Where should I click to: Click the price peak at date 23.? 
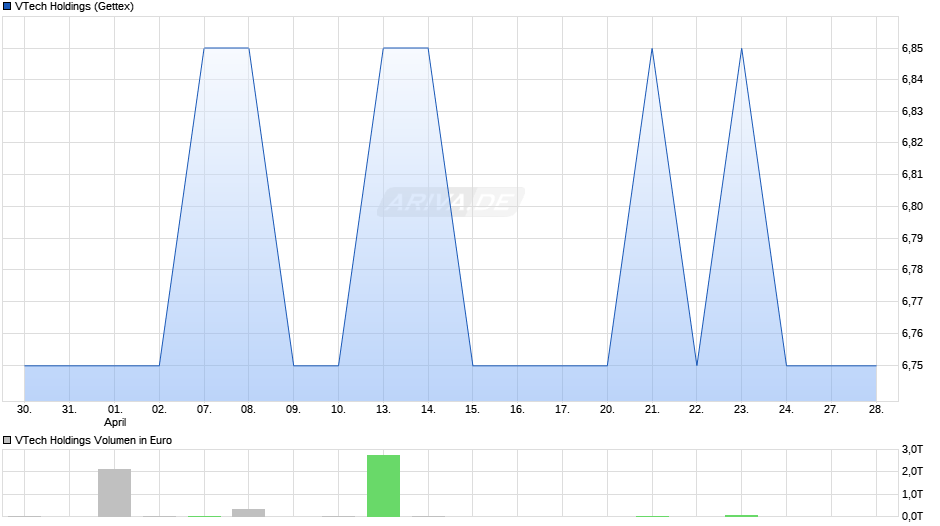(742, 49)
